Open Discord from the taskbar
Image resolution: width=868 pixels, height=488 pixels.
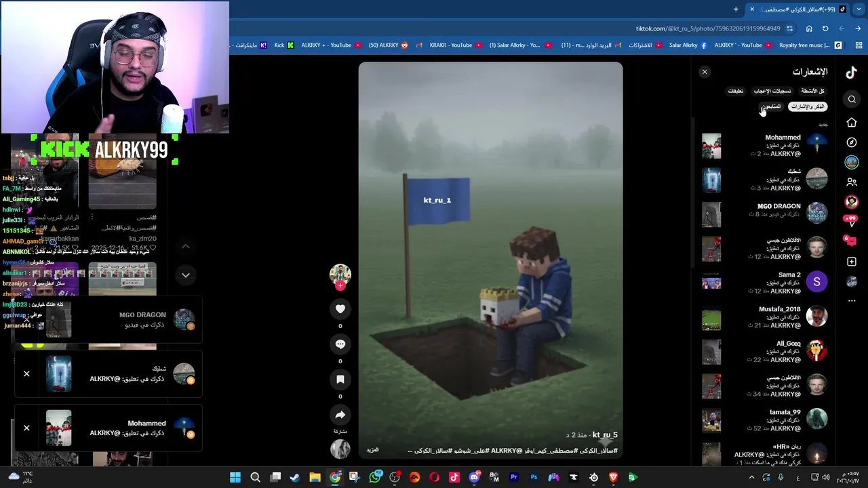[x=474, y=477]
